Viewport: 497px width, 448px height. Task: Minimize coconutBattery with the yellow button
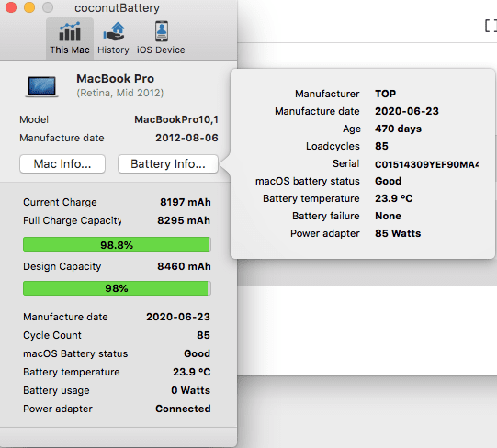coord(29,7)
